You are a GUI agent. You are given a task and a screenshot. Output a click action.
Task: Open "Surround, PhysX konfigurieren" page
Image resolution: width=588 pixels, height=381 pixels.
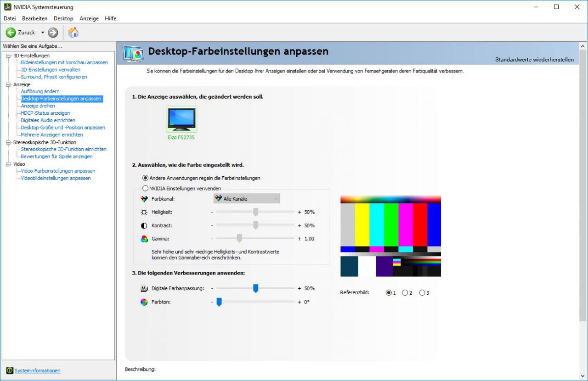pos(54,77)
